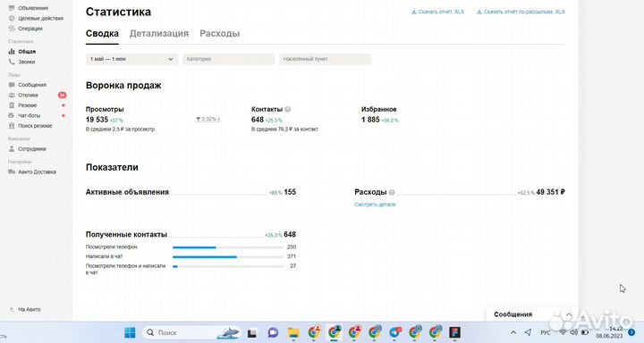Open the date range dropdown 1 май — 1 июн
644x343 pixels.
[x=131, y=59]
